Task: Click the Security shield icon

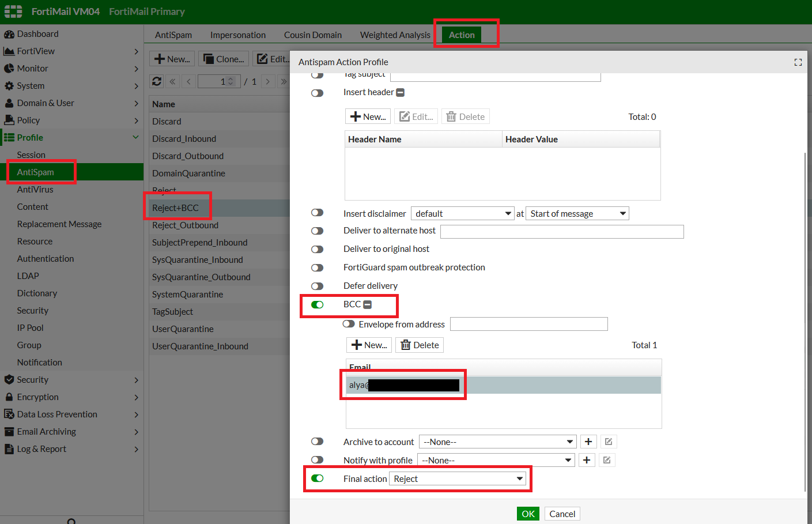Action: click(x=9, y=380)
